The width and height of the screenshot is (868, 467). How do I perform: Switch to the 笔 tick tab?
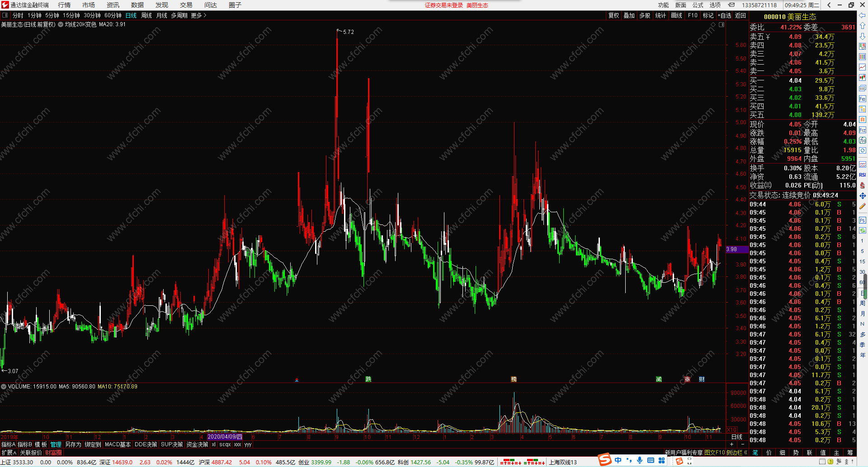755,453
